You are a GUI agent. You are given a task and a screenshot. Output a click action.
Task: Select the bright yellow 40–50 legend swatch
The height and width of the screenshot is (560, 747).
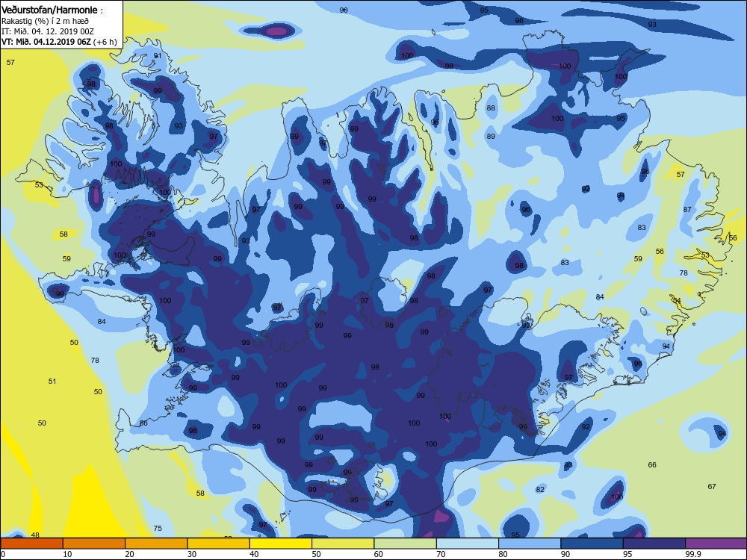pyautogui.click(x=281, y=544)
